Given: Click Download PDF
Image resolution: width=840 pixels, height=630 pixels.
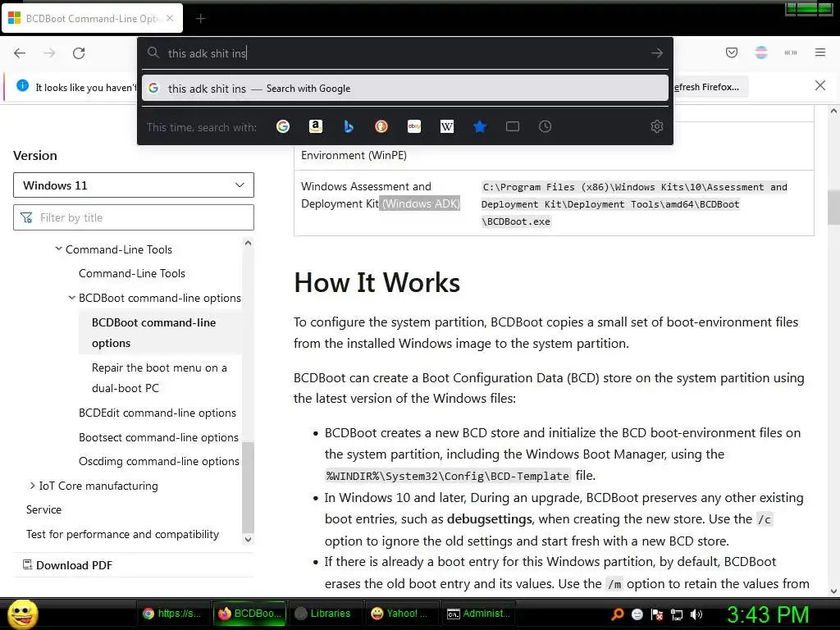Looking at the screenshot, I should (67, 565).
